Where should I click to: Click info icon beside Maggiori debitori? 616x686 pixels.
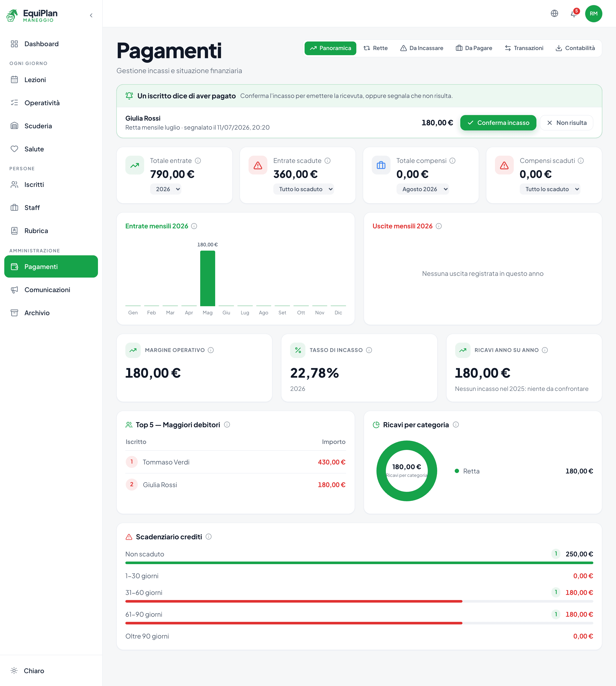(227, 424)
